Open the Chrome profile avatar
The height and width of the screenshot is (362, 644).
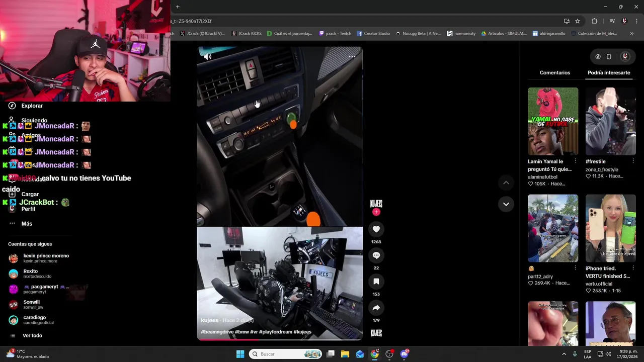(624, 21)
